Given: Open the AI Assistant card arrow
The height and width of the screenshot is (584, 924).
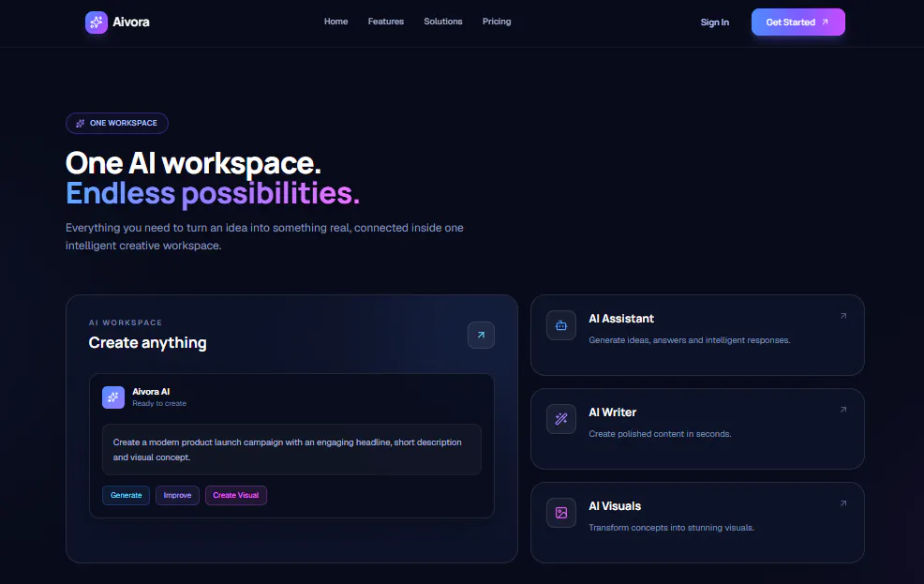Looking at the screenshot, I should (843, 316).
